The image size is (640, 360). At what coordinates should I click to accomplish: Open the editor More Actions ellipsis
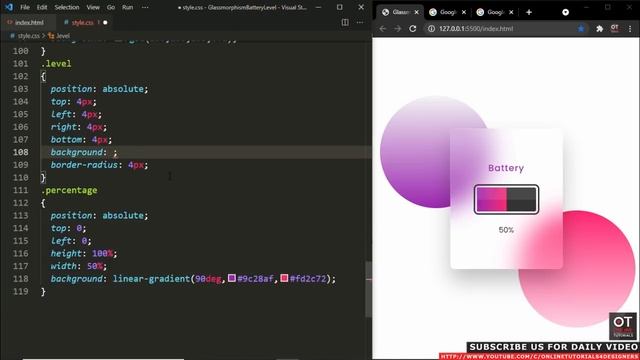[x=360, y=22]
